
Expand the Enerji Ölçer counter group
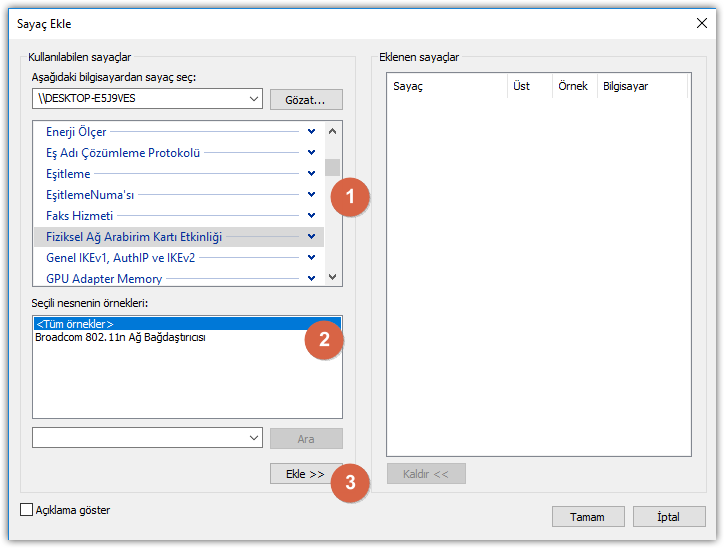click(312, 132)
